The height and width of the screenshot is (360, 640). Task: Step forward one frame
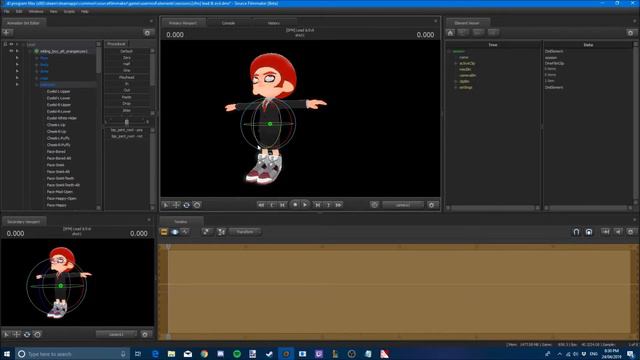tap(318, 205)
